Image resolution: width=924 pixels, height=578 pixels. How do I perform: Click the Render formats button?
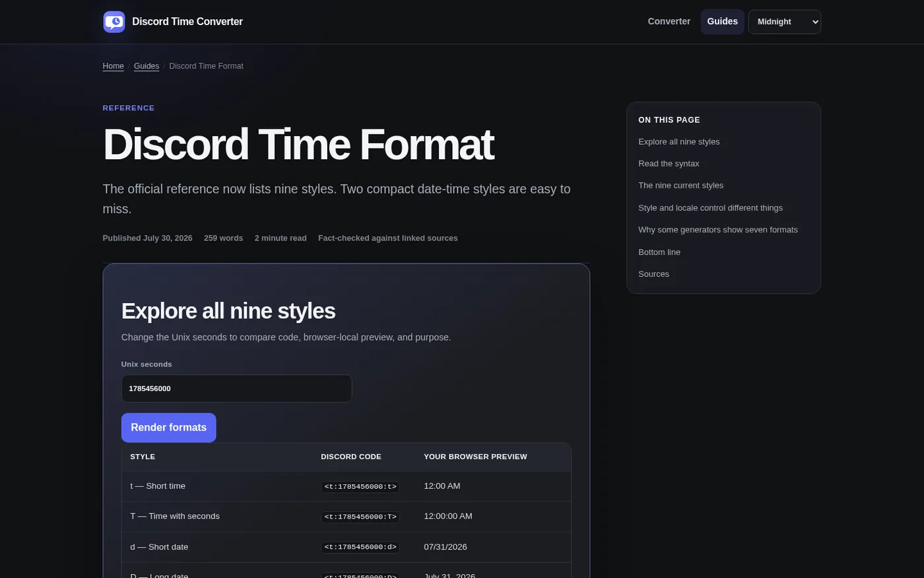(x=168, y=427)
